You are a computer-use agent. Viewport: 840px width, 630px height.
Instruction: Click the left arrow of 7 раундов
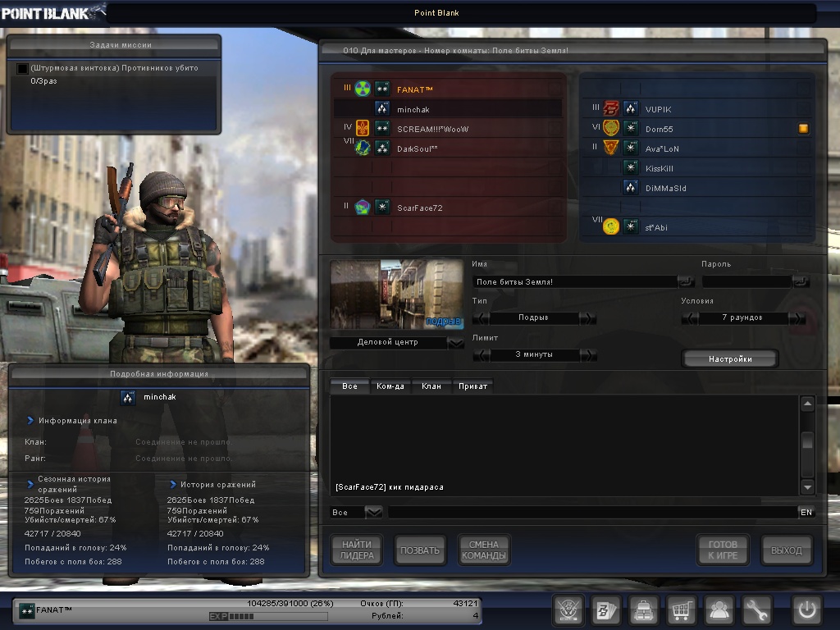[x=690, y=318]
